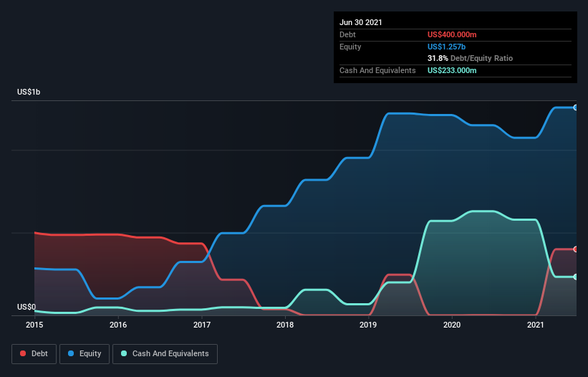Click the red Debt legend dot
Screen dimensions: 588x377
click(23, 353)
